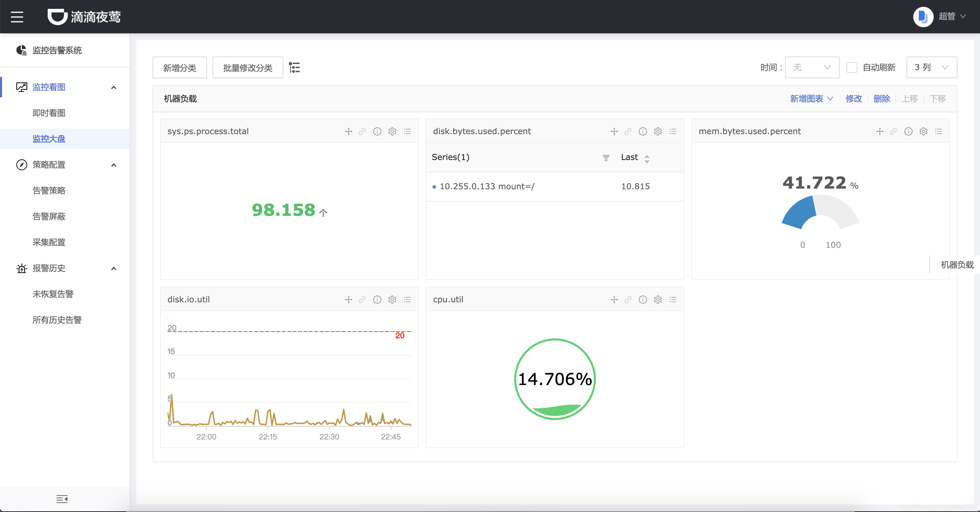The width and height of the screenshot is (980, 512).
Task: Show info for sys.ps.process.total chart
Action: point(377,131)
